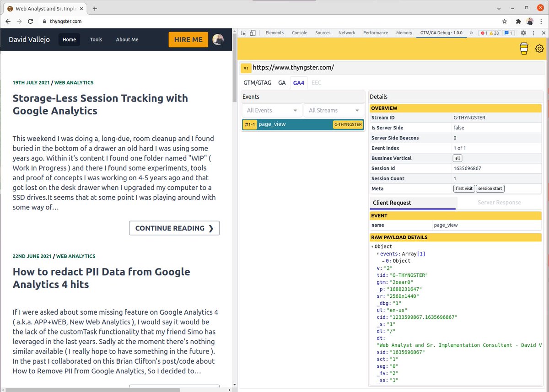Click CONTINUE READING under the session tracking post
The image size is (549, 392).
174,228
